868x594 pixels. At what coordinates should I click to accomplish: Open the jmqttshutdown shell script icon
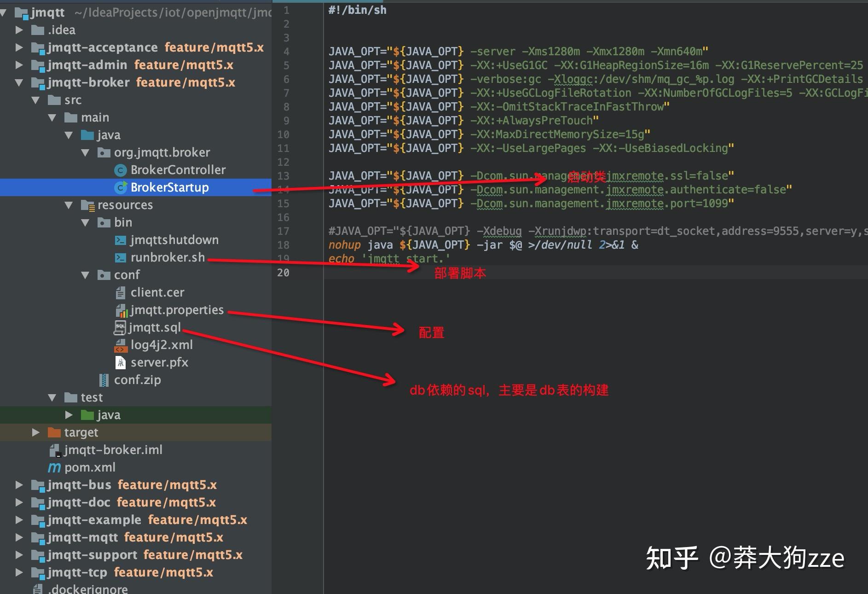pos(121,240)
